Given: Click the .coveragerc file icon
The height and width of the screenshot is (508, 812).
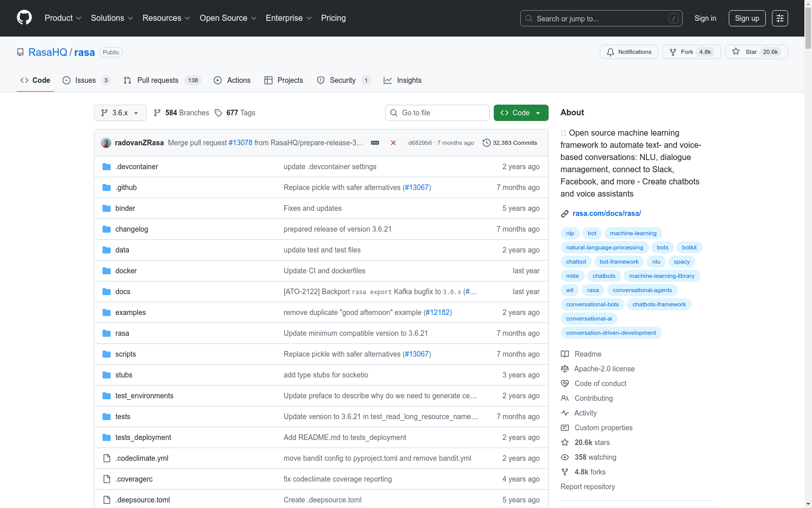Looking at the screenshot, I should point(107,479).
